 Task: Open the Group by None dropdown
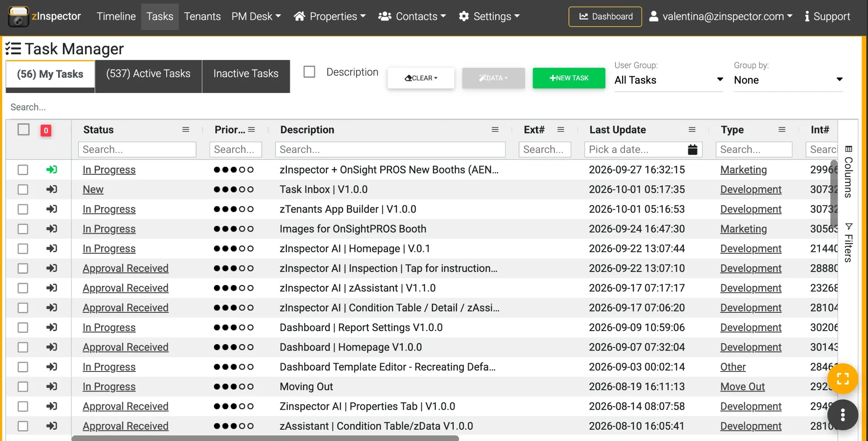tap(788, 80)
